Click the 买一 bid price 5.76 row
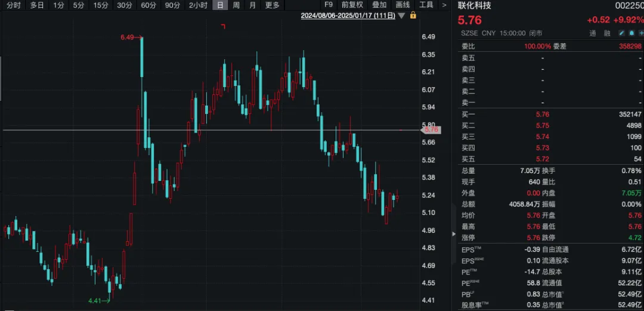Image resolution: width=644 pixels, height=311 pixels. (x=543, y=114)
